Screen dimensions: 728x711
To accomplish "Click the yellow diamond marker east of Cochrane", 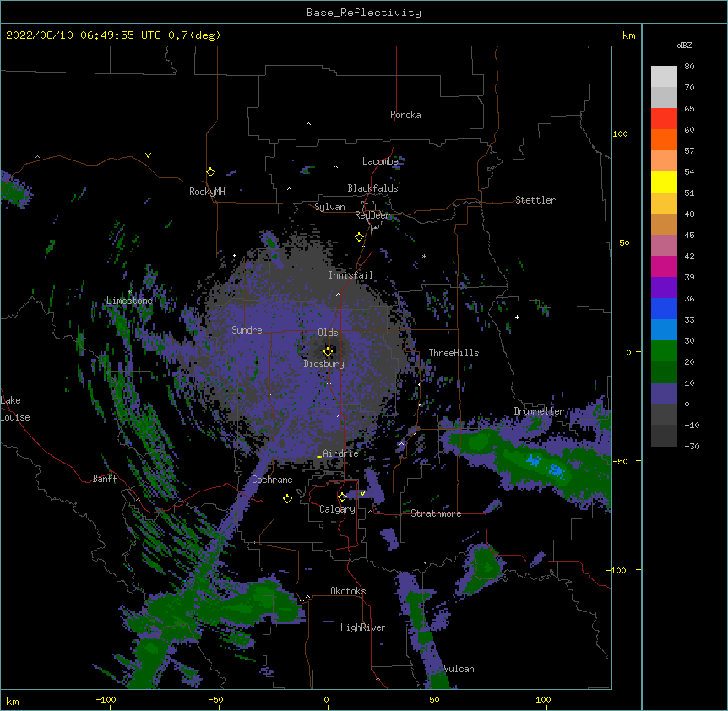I will [x=287, y=498].
